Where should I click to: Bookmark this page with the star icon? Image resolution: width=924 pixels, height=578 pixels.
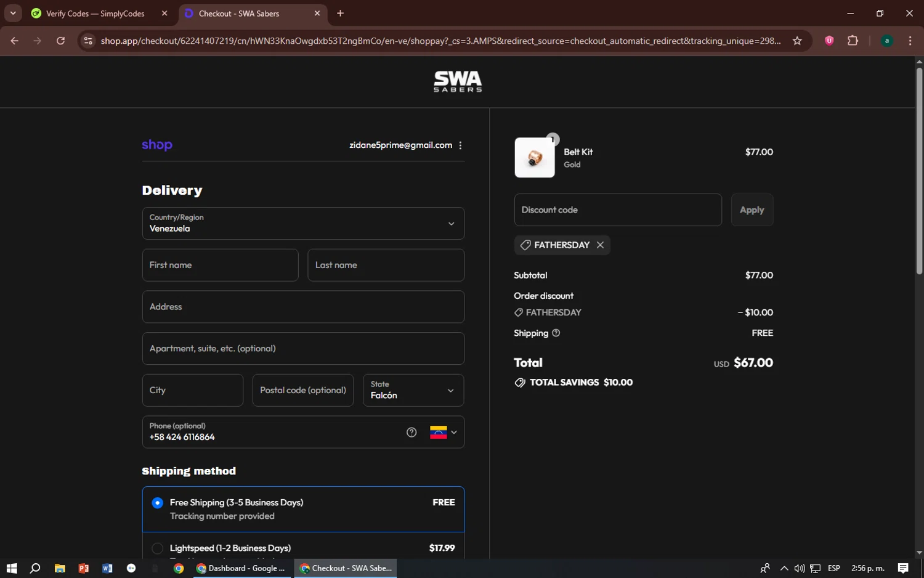tap(797, 41)
